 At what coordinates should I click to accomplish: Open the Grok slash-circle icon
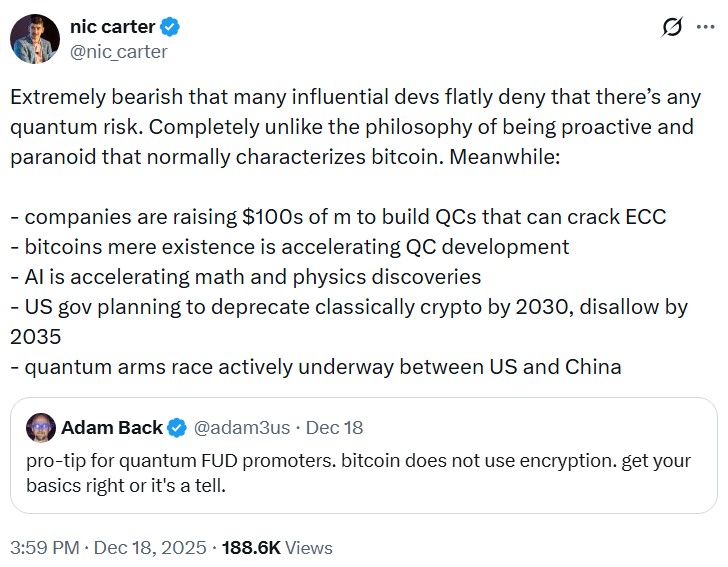[x=673, y=28]
